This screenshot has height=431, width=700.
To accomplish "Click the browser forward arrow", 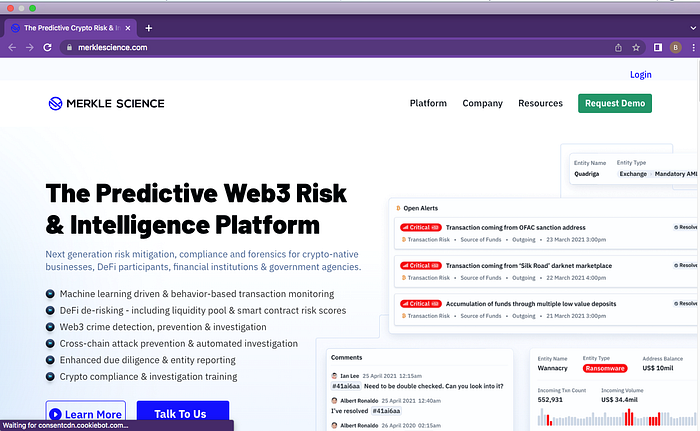I will click(29, 47).
